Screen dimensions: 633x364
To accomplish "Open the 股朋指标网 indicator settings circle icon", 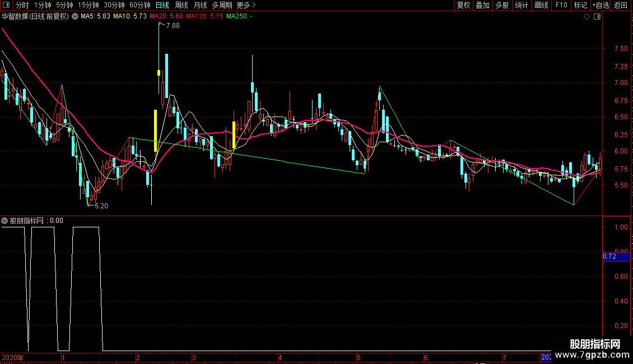I will pos(4,221).
